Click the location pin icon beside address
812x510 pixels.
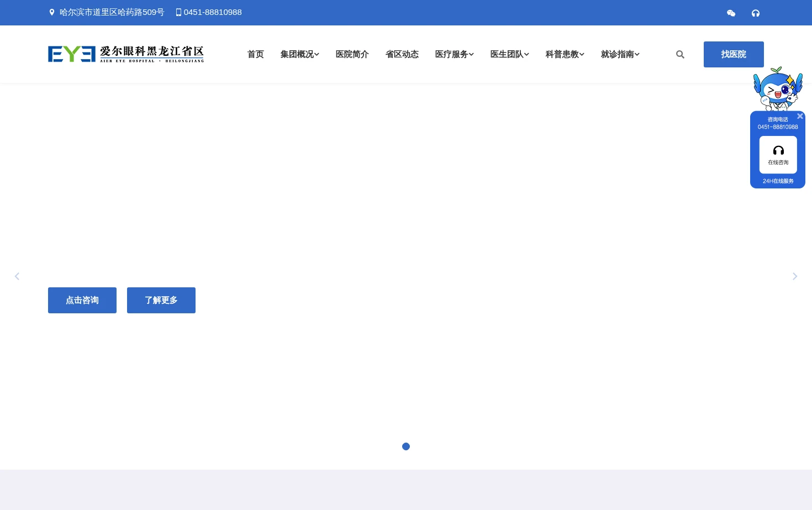pos(52,12)
